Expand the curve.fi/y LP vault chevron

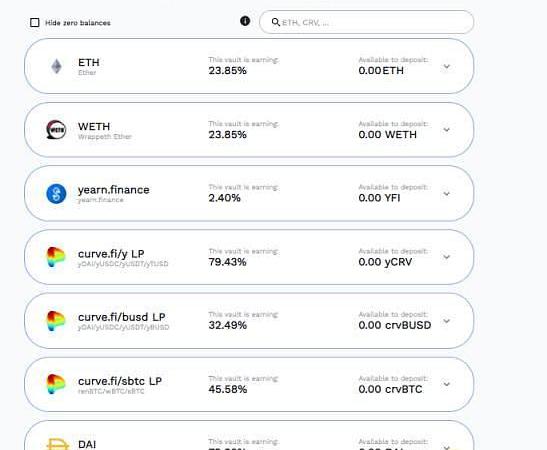[447, 257]
